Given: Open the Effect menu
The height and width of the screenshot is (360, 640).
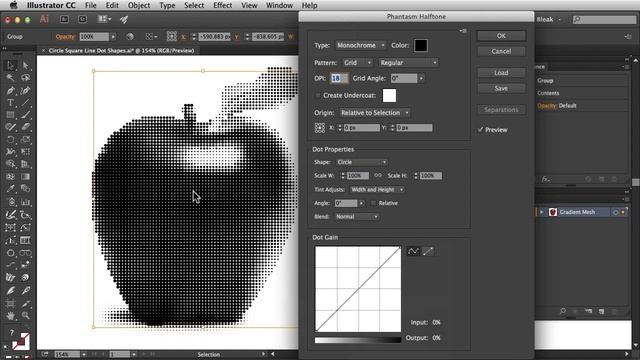Looking at the screenshot, I should coord(222,5).
